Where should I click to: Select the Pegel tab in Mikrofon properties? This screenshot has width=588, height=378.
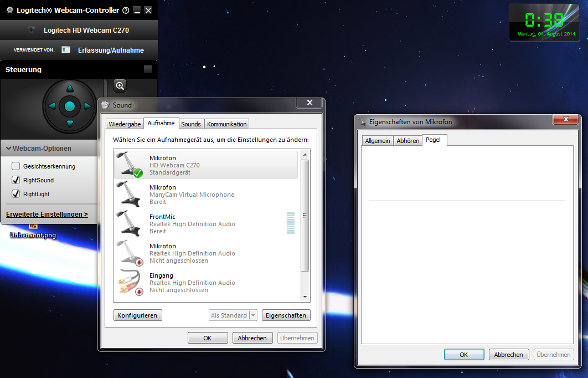coord(434,140)
